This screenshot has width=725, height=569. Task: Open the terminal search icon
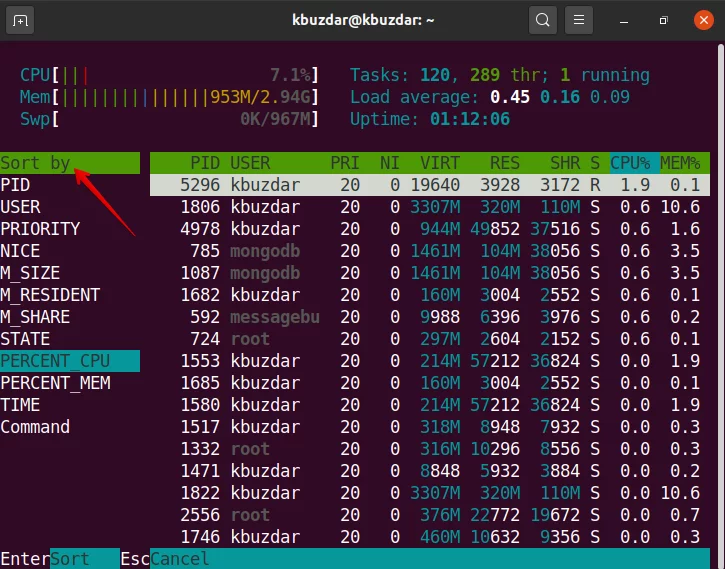tap(542, 20)
